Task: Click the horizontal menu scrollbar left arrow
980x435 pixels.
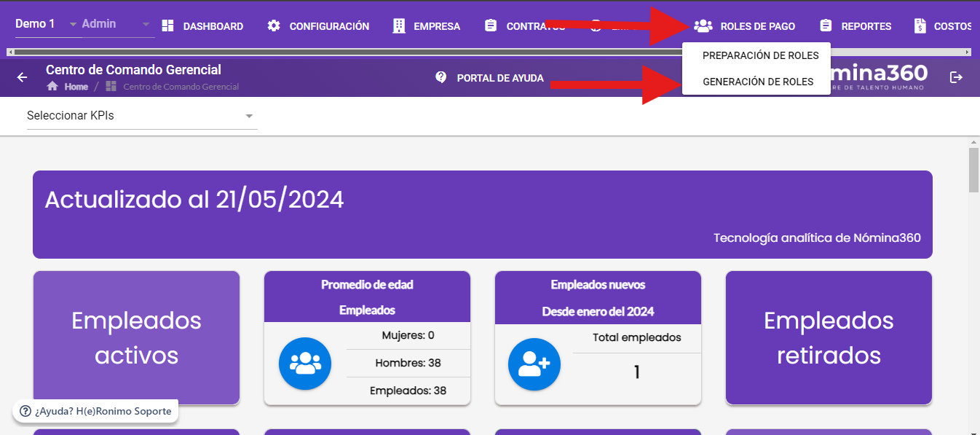Action: 10,52
